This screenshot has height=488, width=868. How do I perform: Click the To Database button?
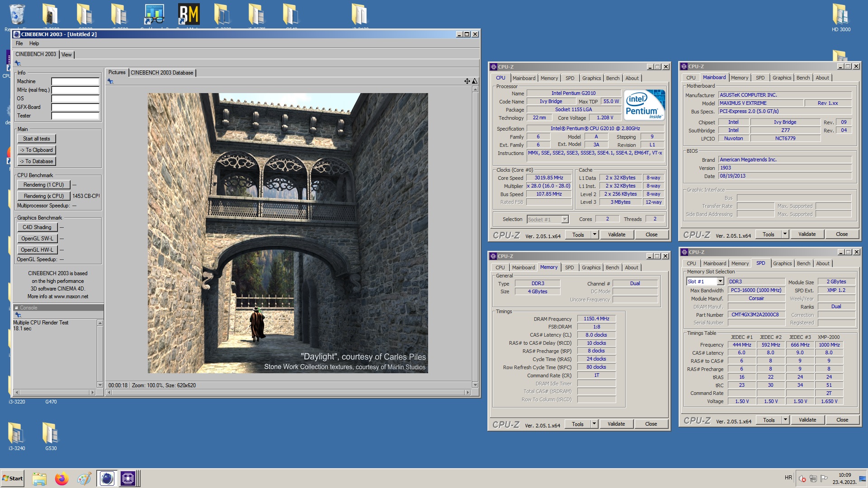(x=37, y=161)
